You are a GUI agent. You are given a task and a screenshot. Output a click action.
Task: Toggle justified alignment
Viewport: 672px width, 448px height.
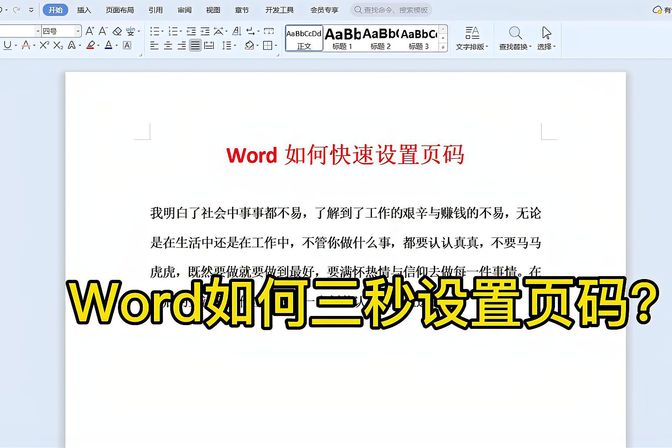click(195, 45)
